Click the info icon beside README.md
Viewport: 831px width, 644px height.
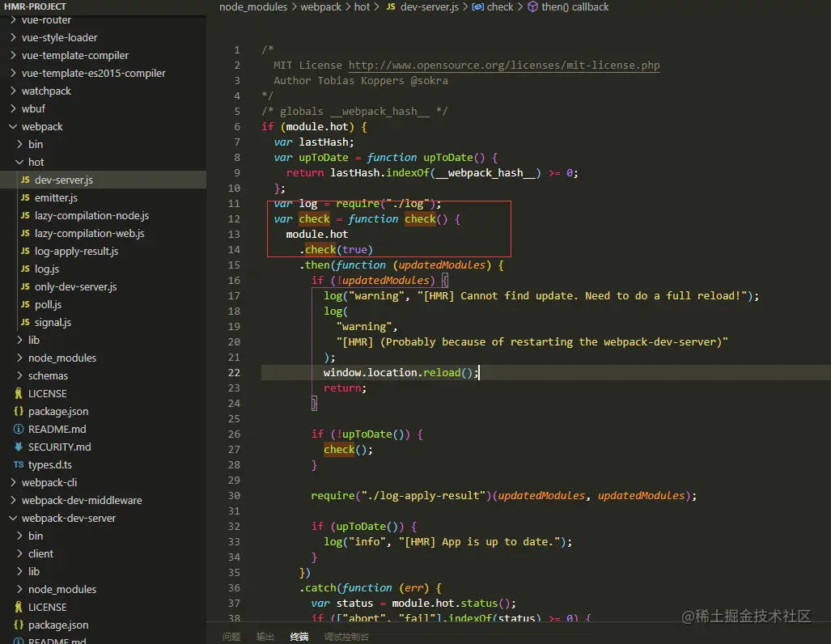(19, 429)
